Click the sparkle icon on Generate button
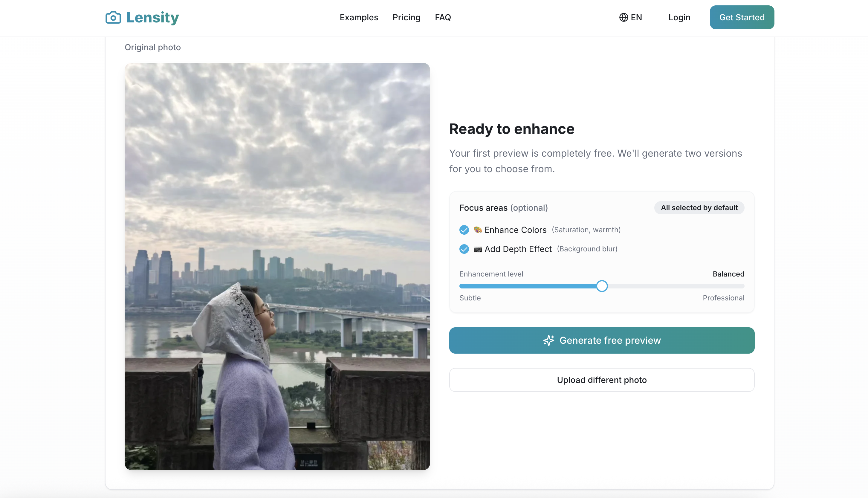 tap(548, 340)
